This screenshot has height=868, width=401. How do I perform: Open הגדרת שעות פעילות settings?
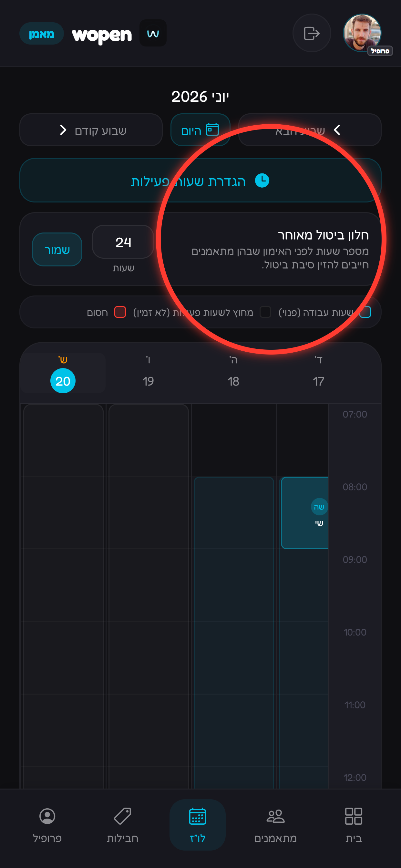200,180
